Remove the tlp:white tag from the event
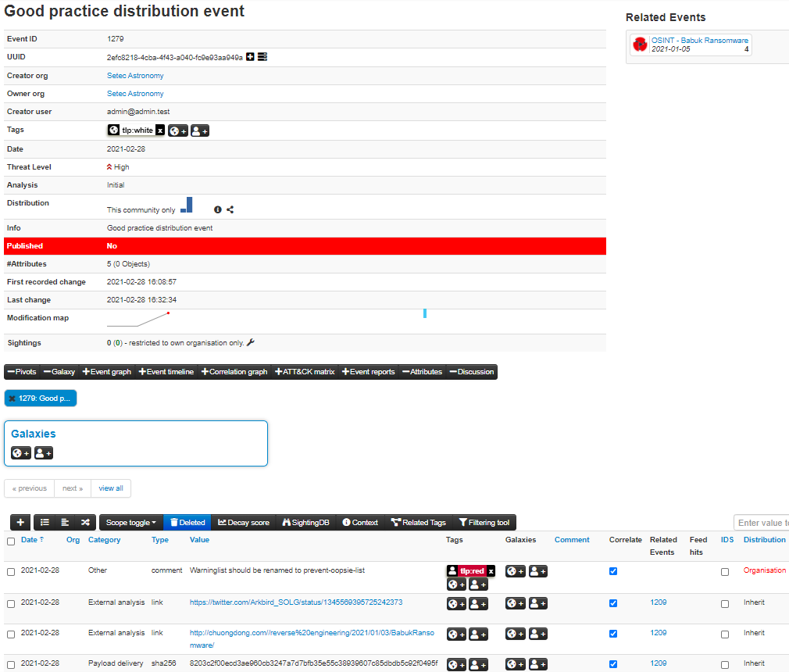789x672 pixels. [x=159, y=130]
